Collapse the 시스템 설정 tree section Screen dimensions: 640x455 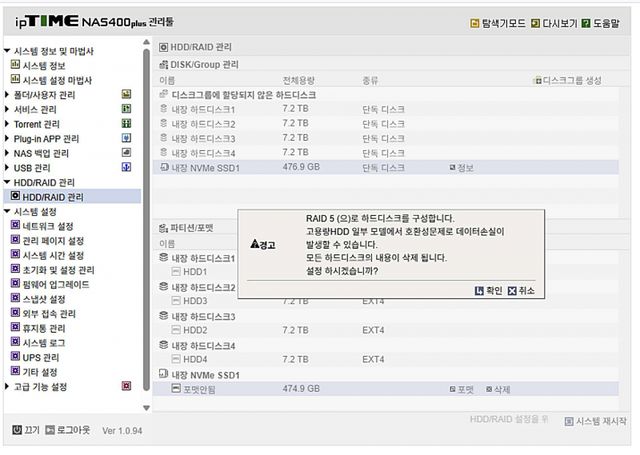8,212
